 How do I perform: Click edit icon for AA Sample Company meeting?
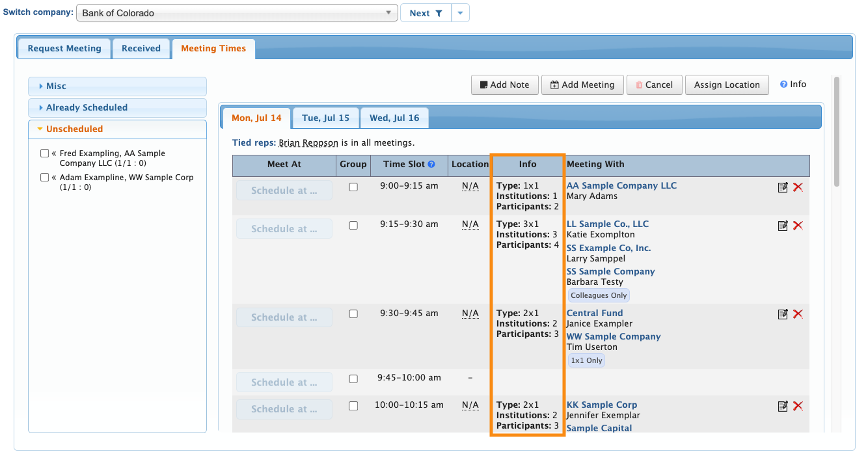click(x=783, y=187)
